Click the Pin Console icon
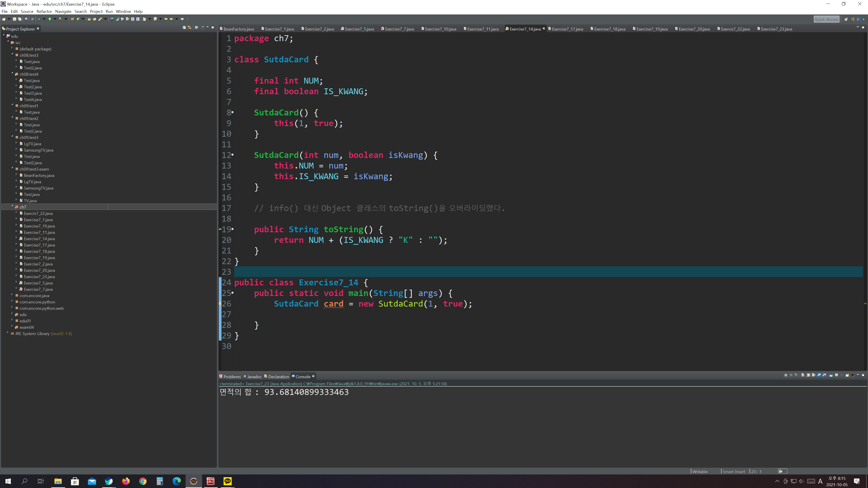The height and width of the screenshot is (488, 868). (831, 375)
